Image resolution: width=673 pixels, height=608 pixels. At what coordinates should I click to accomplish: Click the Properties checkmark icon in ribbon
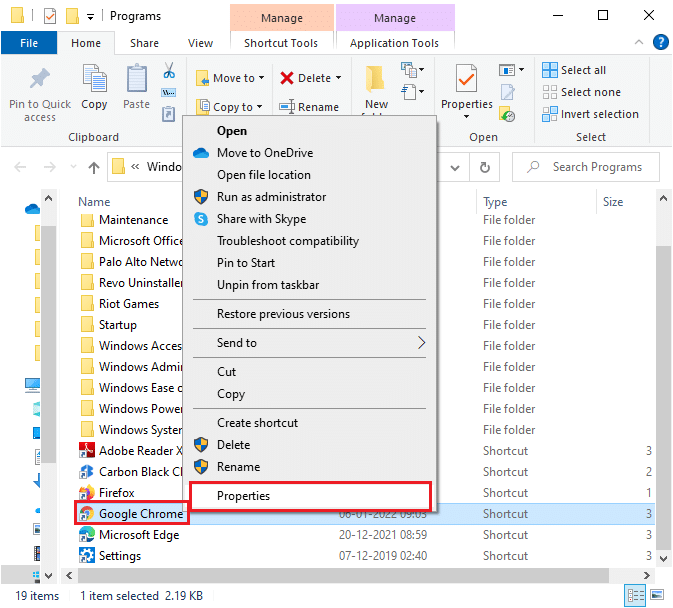point(466,79)
